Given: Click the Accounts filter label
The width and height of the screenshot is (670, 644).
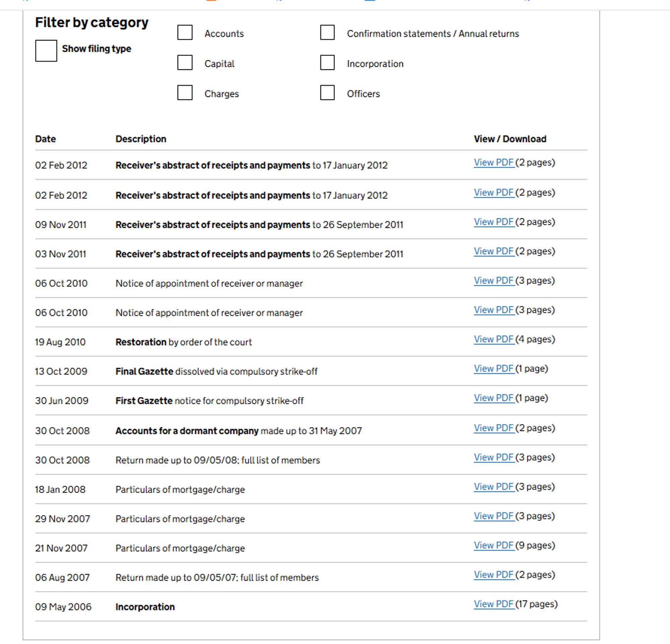Looking at the screenshot, I should tap(224, 34).
